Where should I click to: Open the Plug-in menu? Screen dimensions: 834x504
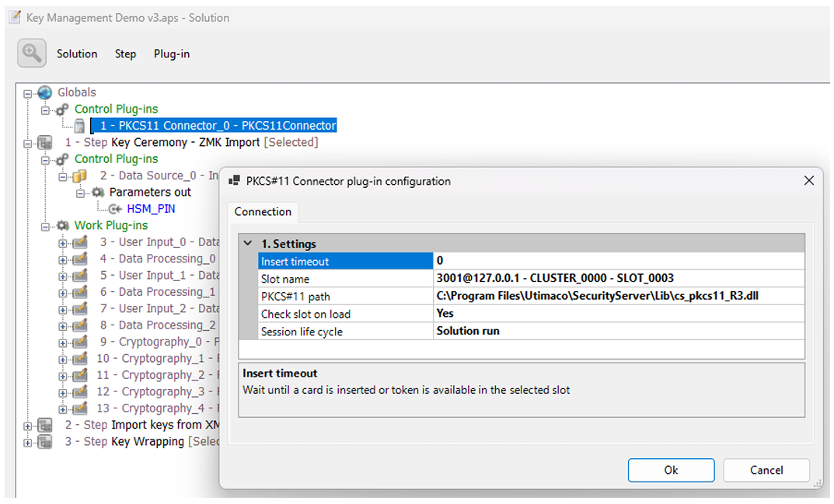(x=172, y=54)
